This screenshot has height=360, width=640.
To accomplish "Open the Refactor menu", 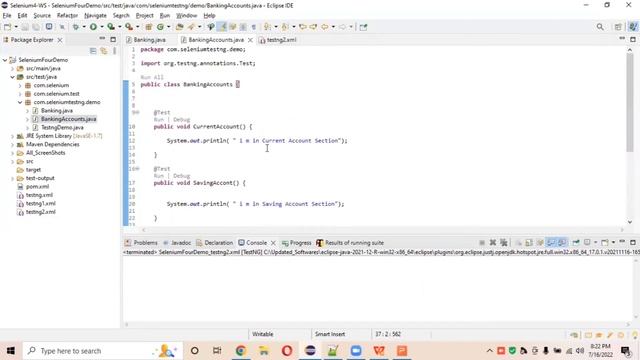I will point(67,16).
